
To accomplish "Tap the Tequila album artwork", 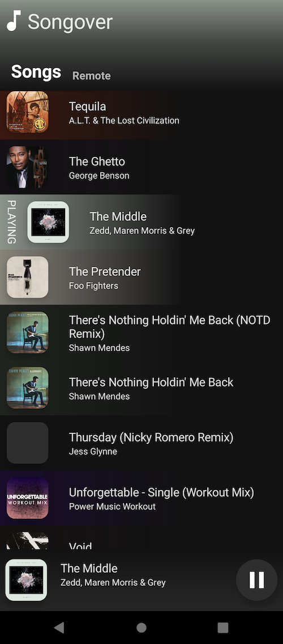I will pos(28,112).
